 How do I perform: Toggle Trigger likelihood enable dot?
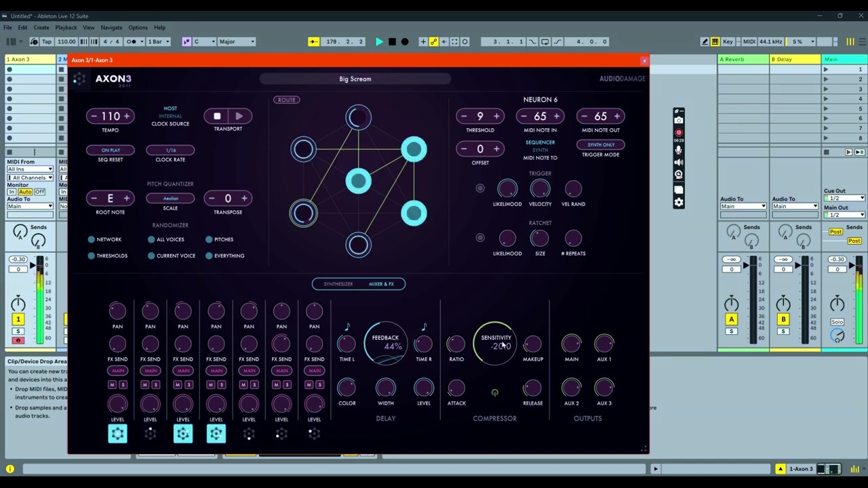[480, 188]
